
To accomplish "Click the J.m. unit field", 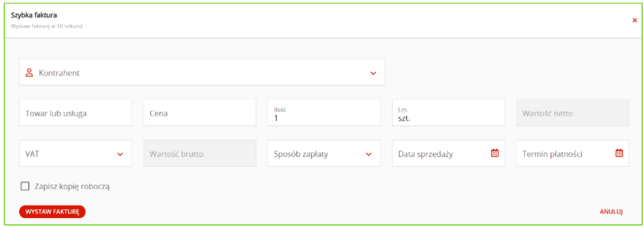I will click(448, 112).
